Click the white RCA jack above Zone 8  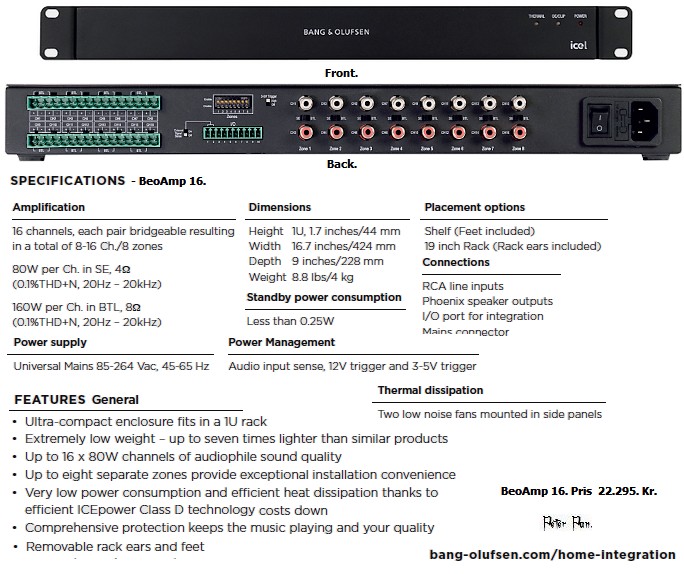pos(519,103)
